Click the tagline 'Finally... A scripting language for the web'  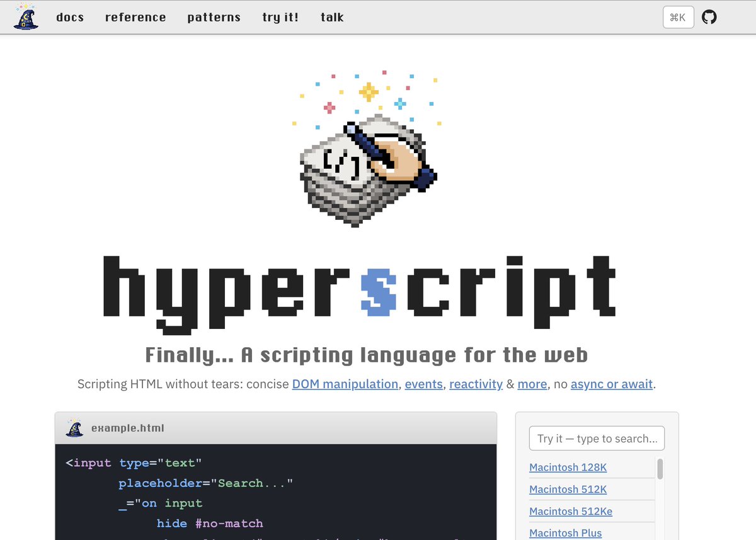(367, 355)
